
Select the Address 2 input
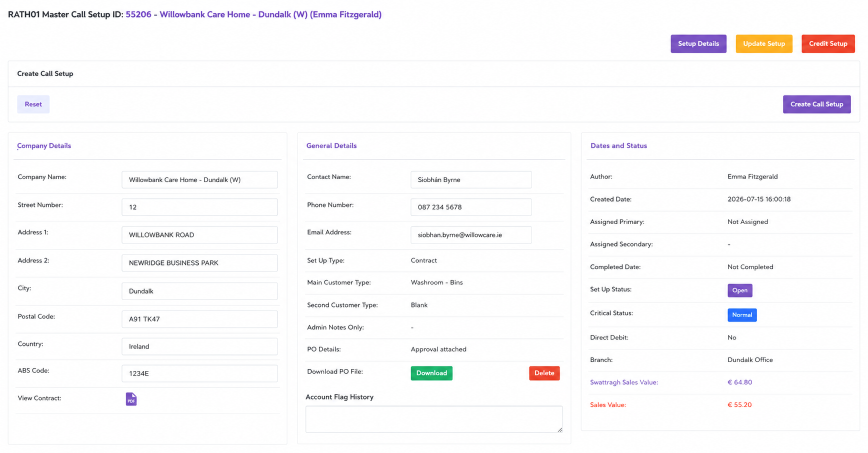coord(199,263)
